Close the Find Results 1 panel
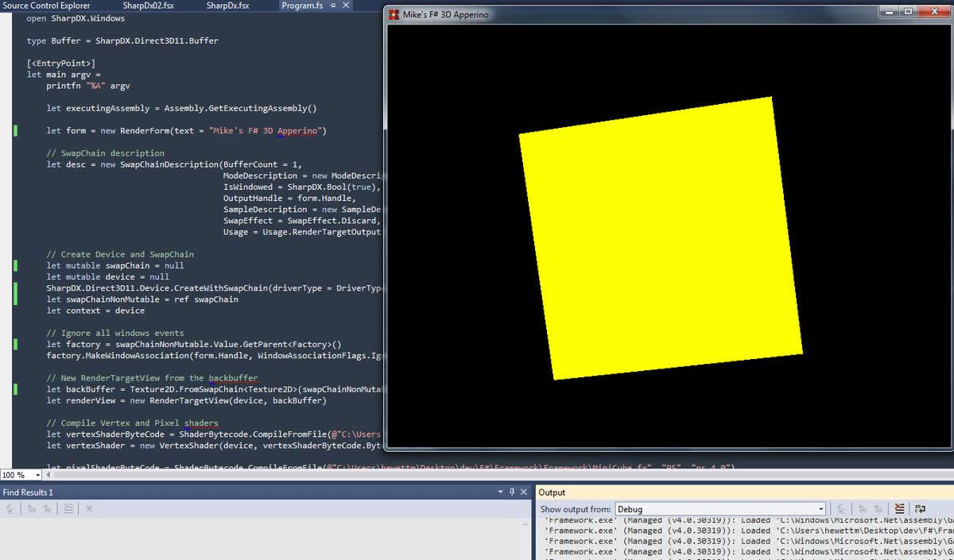 523,492
